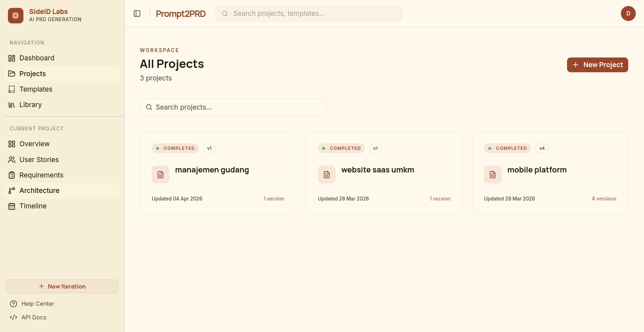This screenshot has width=644, height=332.
Task: Click the SideID Labs gear logo
Action: tap(15, 15)
